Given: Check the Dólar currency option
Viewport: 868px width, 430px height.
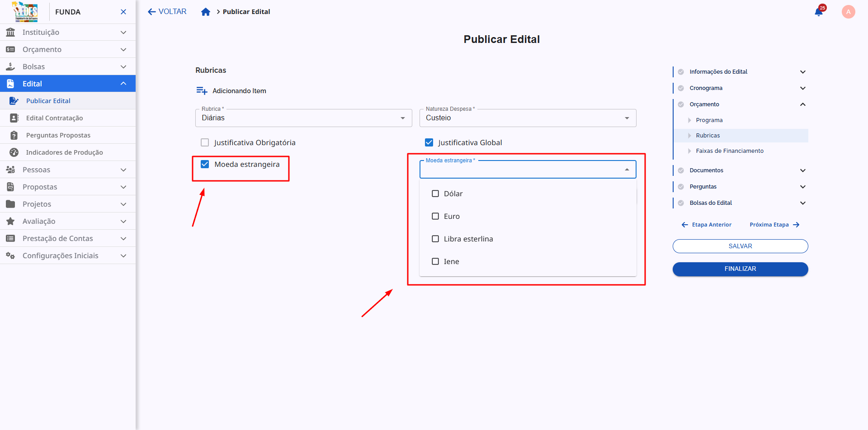Looking at the screenshot, I should 435,193.
